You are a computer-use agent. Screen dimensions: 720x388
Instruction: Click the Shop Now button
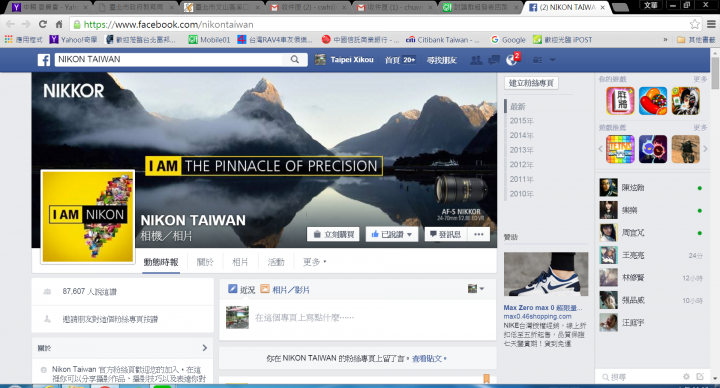[x=333, y=234]
